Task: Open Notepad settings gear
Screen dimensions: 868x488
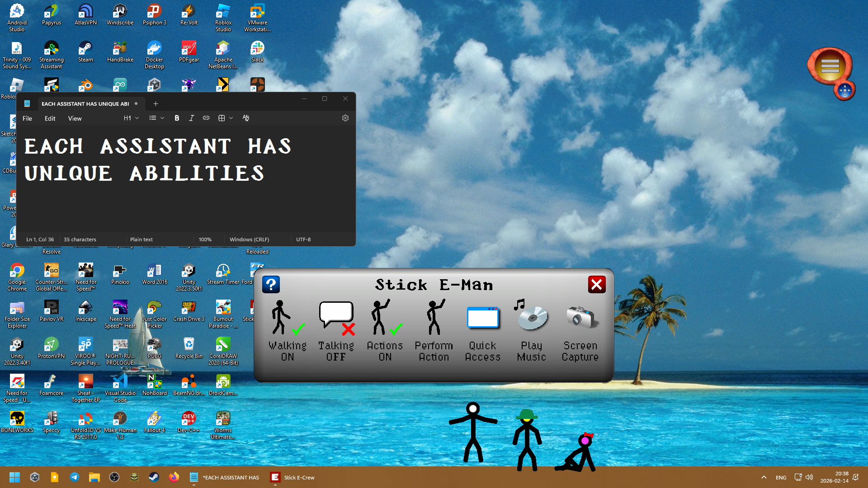Action: tap(345, 118)
